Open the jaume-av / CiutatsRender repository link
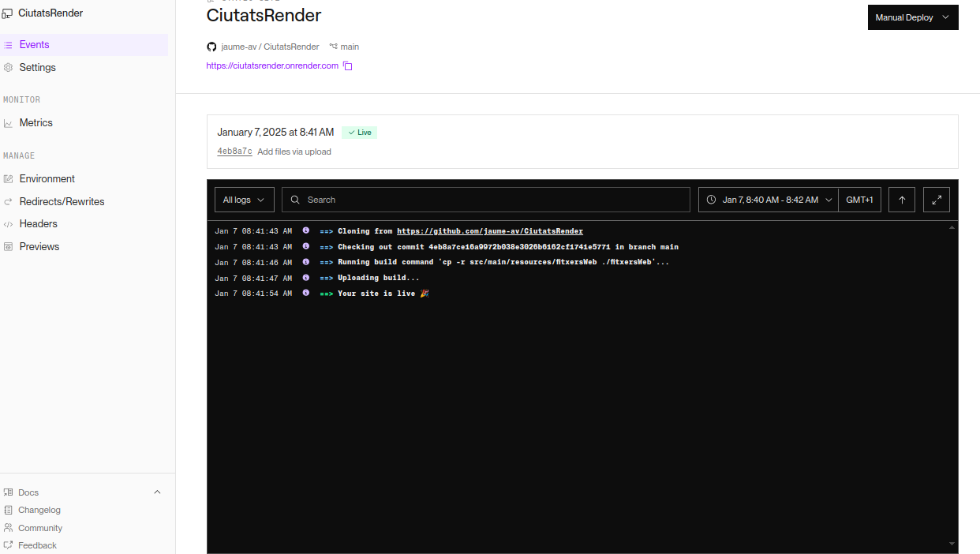Viewport: 980px width, 554px height. (270, 47)
